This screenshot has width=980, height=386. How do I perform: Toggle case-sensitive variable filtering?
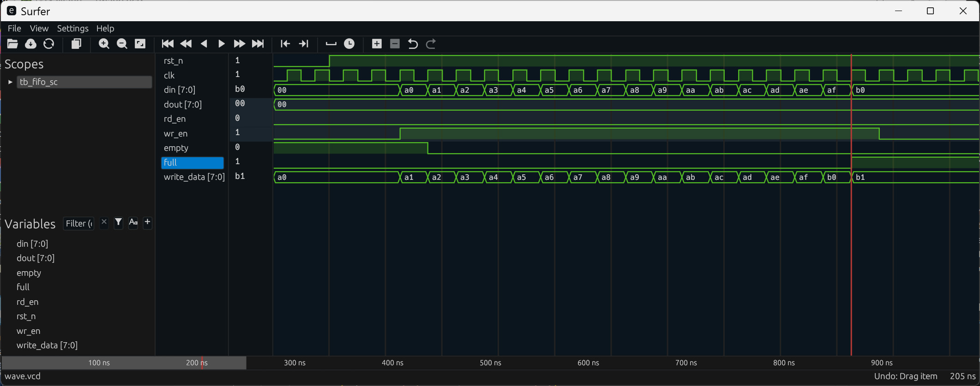(133, 223)
